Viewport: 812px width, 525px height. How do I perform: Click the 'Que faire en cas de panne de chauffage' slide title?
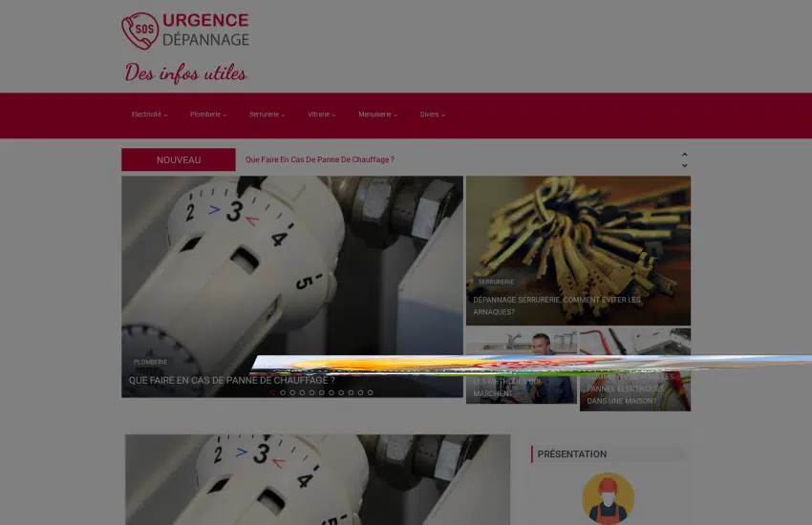(x=231, y=380)
